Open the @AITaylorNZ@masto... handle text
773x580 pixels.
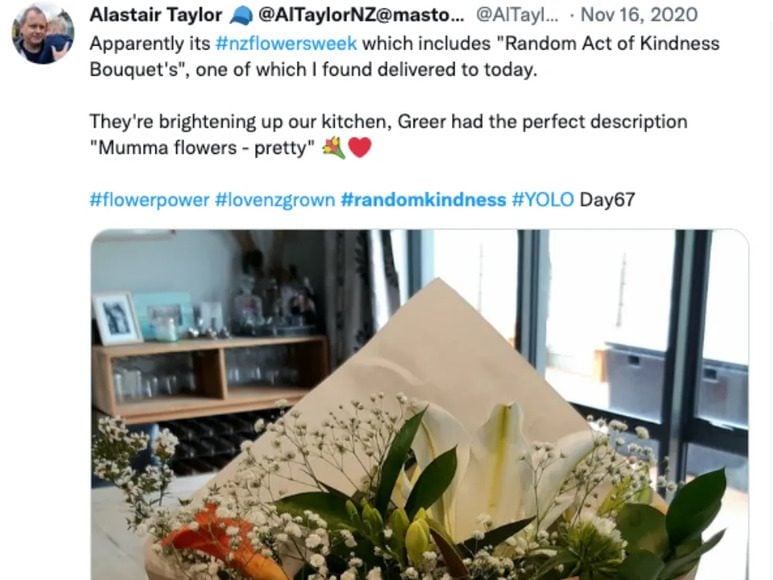pyautogui.click(x=361, y=15)
